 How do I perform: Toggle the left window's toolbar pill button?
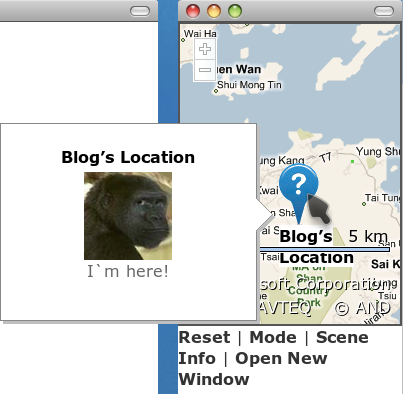[x=140, y=11]
